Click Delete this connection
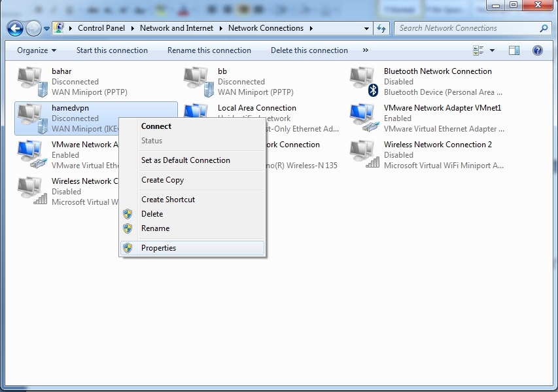 click(x=309, y=50)
